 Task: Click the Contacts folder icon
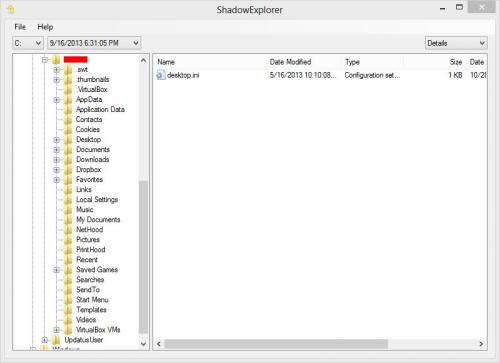tap(68, 120)
